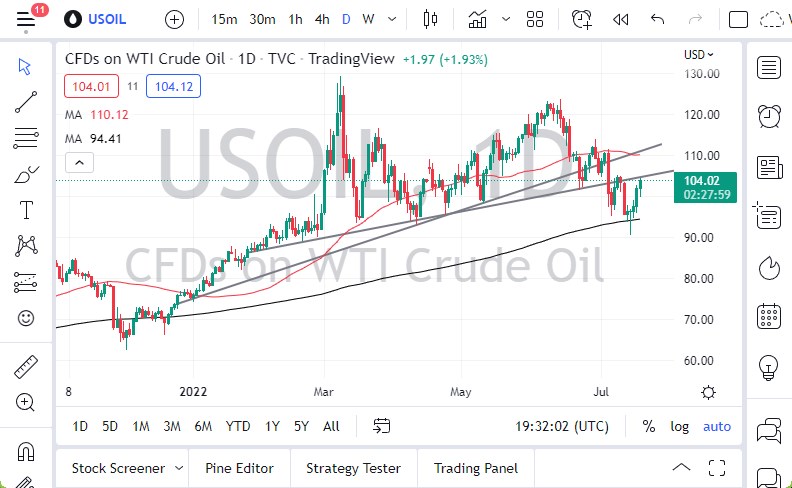The width and height of the screenshot is (792, 488).
Task: Select the trend line drawing tool
Action: [x=26, y=101]
